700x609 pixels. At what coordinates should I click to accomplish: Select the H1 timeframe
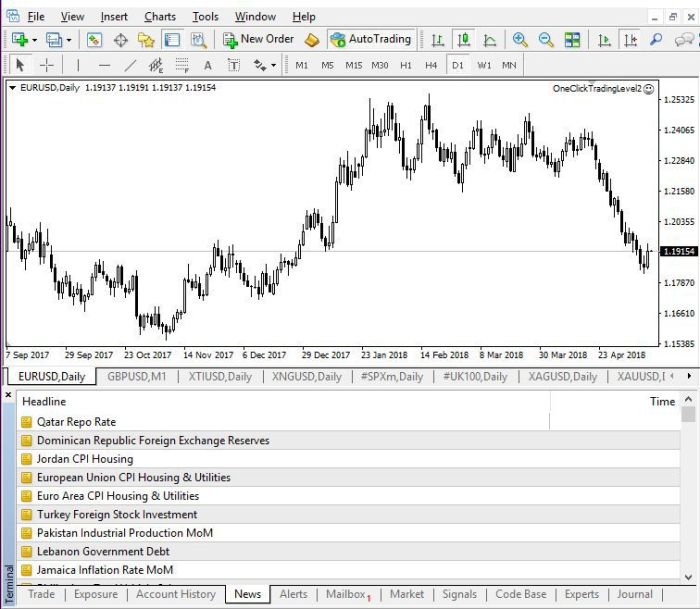tap(406, 66)
